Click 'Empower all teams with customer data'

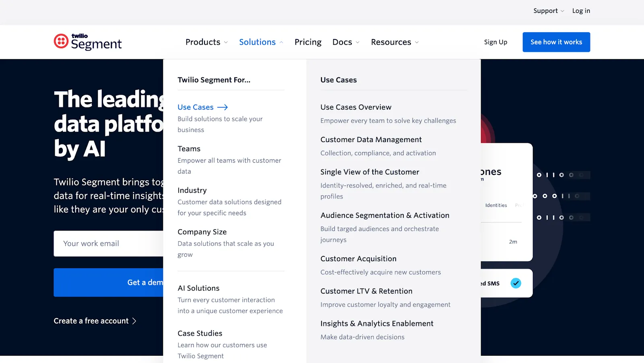(x=229, y=166)
